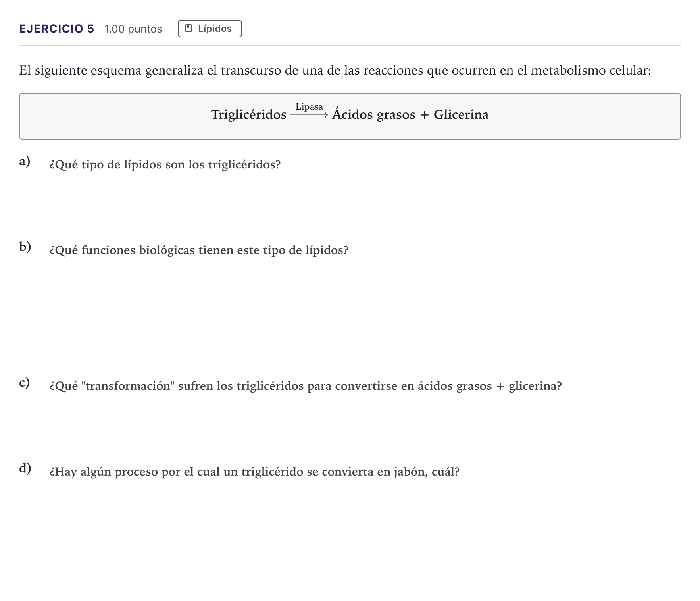The height and width of the screenshot is (601, 700).
Task: Click question a) about tipo de lípidos
Action: coord(165,164)
